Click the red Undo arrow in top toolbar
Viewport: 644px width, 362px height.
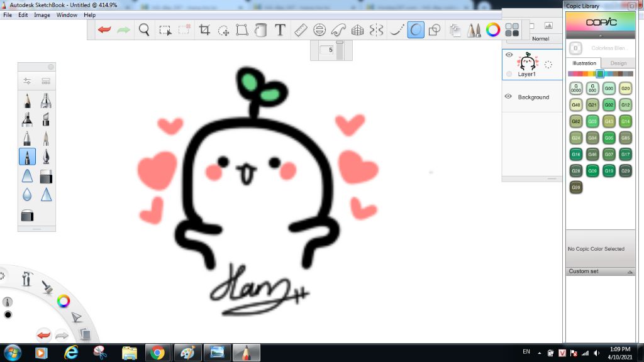[104, 30]
